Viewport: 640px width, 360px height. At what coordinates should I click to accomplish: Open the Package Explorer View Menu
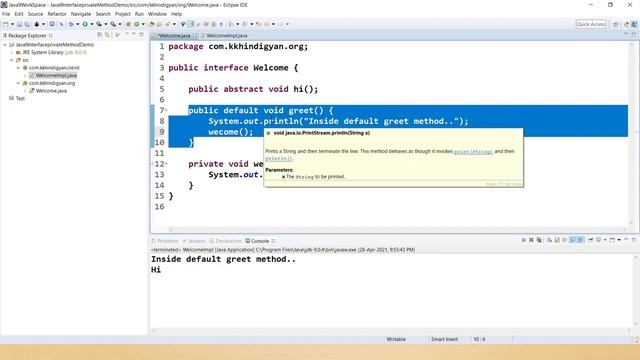[127, 34]
